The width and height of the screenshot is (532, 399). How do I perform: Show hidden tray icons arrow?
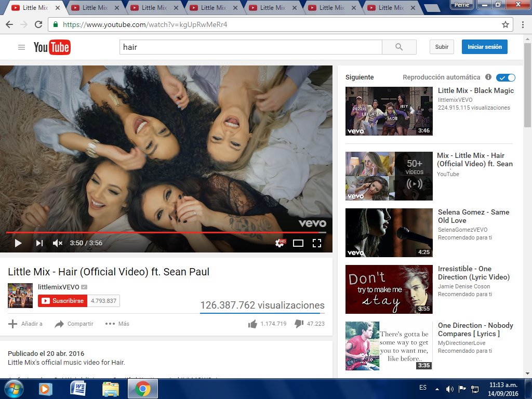(x=437, y=389)
